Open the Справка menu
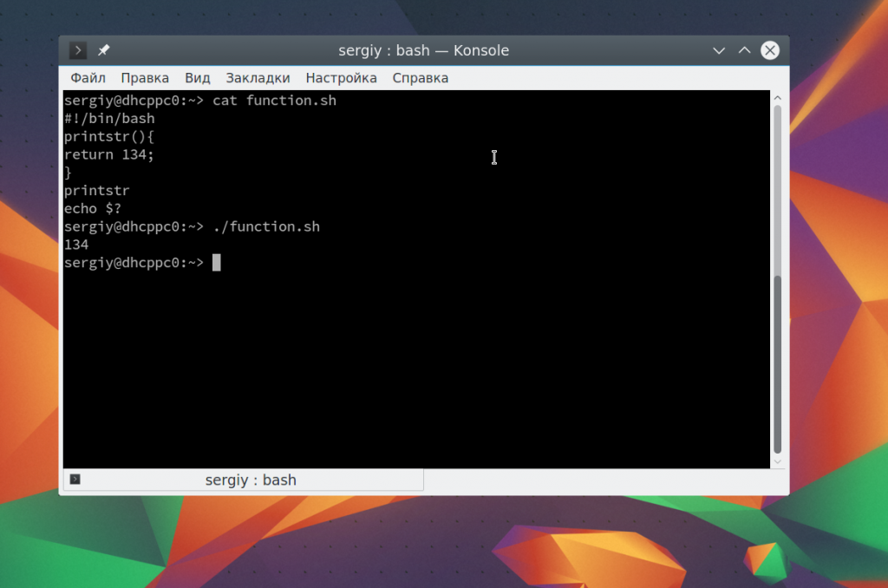This screenshot has width=888, height=588. pos(420,78)
